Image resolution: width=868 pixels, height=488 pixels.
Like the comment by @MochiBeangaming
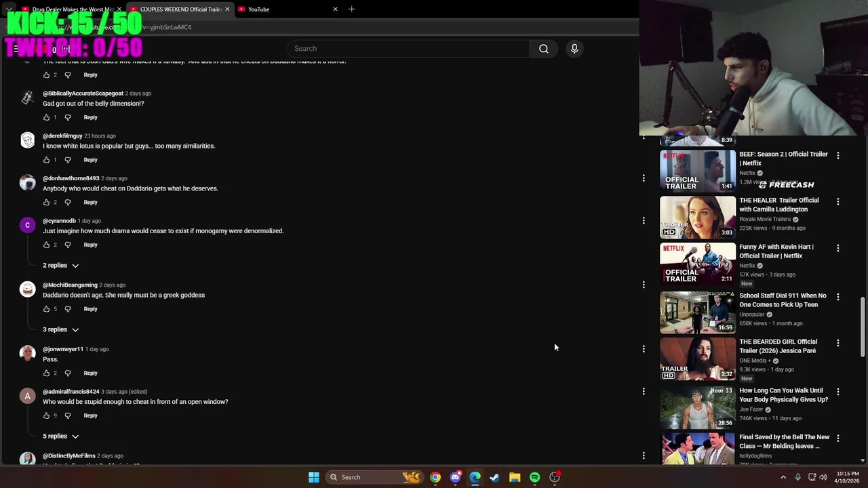46,309
